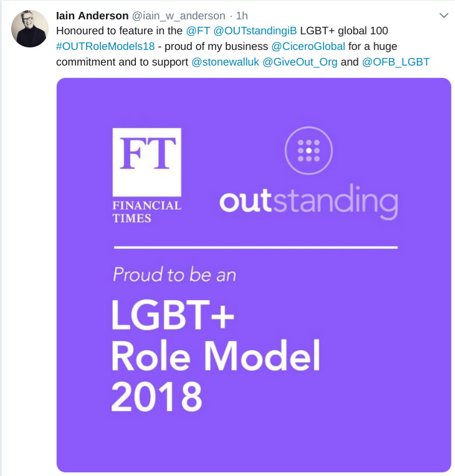The width and height of the screenshot is (455, 476).
Task: Click the Proud to be an caption
Action: coord(174,274)
